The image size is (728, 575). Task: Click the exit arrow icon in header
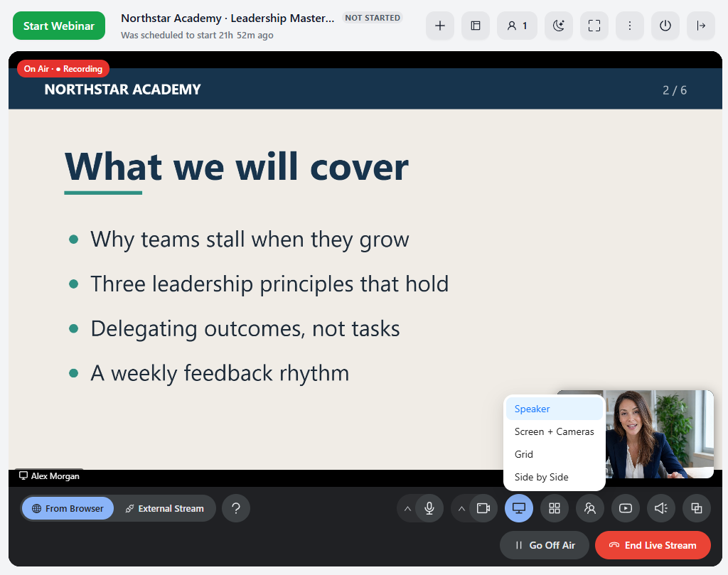[701, 26]
